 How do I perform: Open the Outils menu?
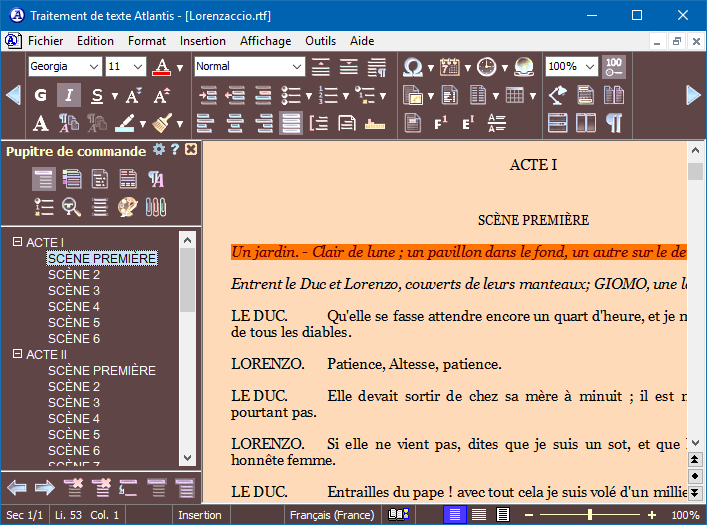tap(320, 41)
